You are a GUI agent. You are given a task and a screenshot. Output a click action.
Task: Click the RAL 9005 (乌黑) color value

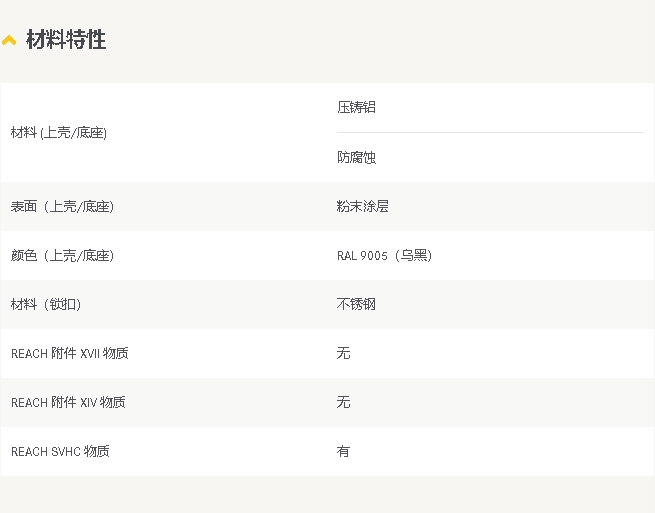(384, 255)
